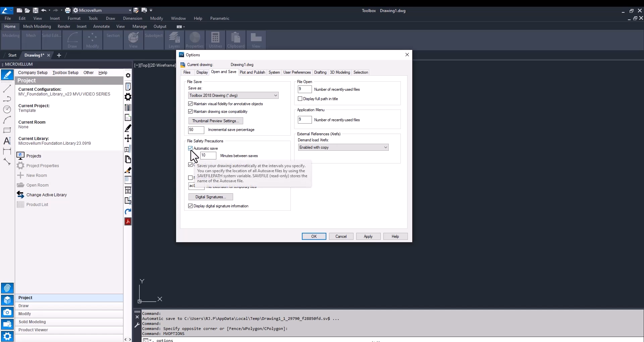Toggle the checkbox below Minutes between saves
This screenshot has height=342, width=644.
pos(191,165)
